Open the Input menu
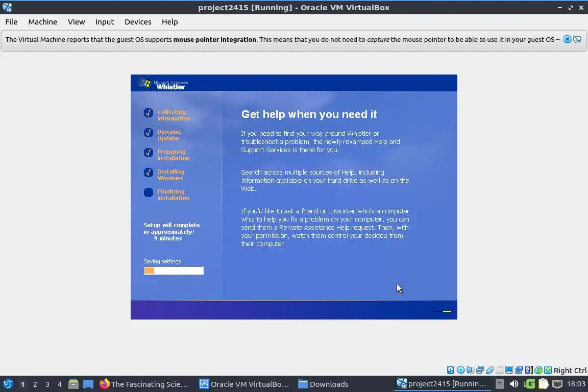Viewport: 588px width, 392px height. (104, 22)
